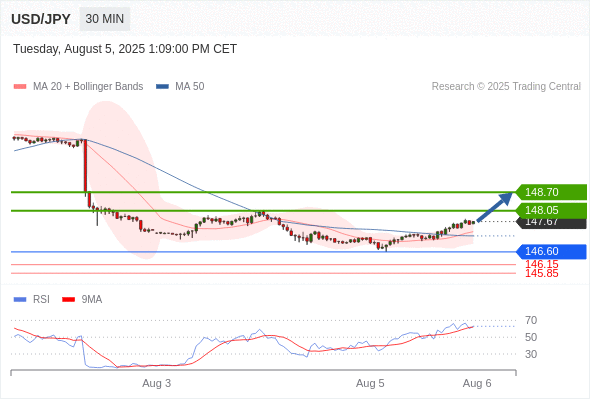Click the Tuesday, August 5, 2025 timestamp
Screen dimensions: 590x400
tap(125, 49)
